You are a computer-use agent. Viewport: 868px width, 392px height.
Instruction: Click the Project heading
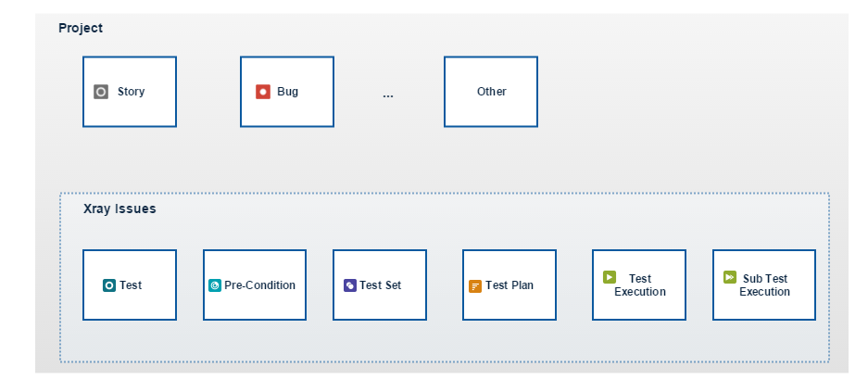[81, 28]
